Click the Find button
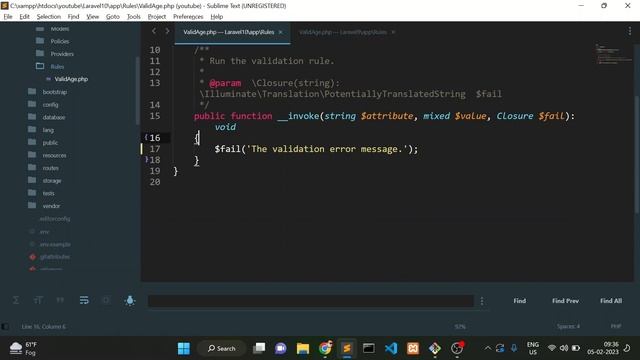The height and width of the screenshot is (360, 640). tap(520, 301)
